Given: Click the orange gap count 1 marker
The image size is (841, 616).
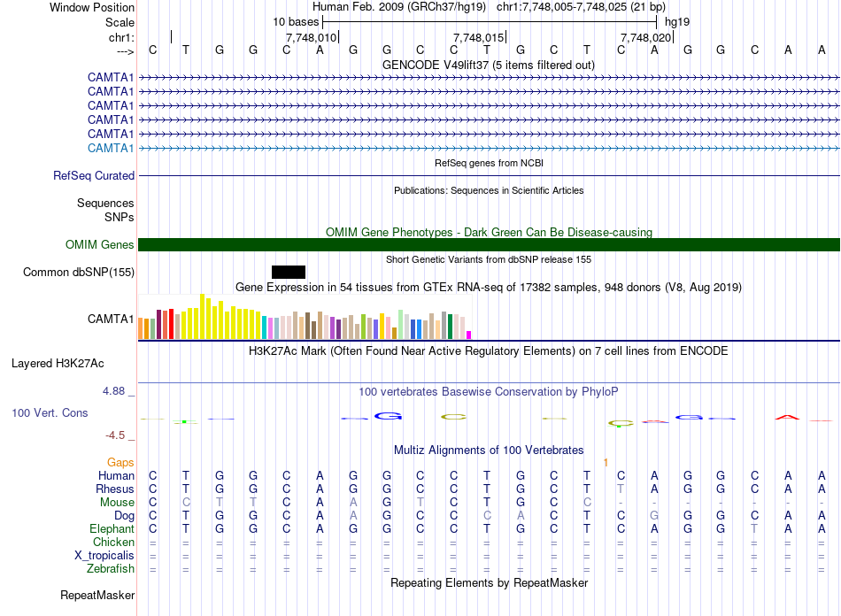Looking at the screenshot, I should pyautogui.click(x=606, y=462).
